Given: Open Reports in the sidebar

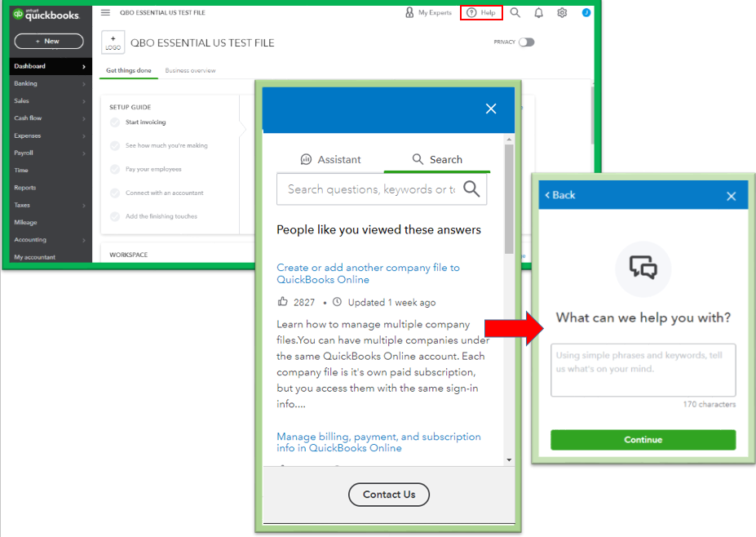Looking at the screenshot, I should pos(25,188).
